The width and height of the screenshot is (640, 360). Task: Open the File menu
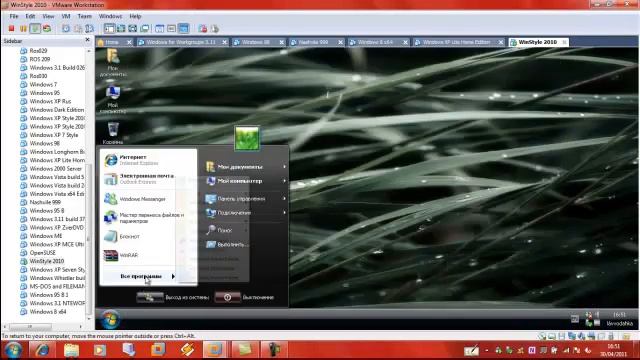[14, 16]
